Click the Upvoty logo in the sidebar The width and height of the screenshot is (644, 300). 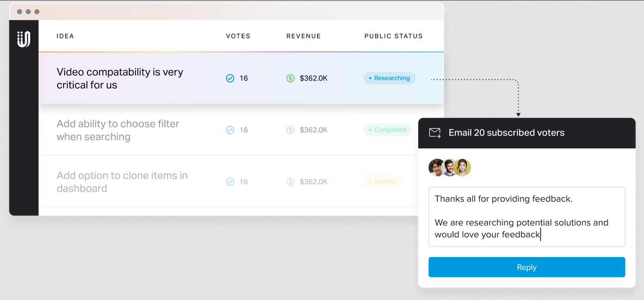pos(24,39)
